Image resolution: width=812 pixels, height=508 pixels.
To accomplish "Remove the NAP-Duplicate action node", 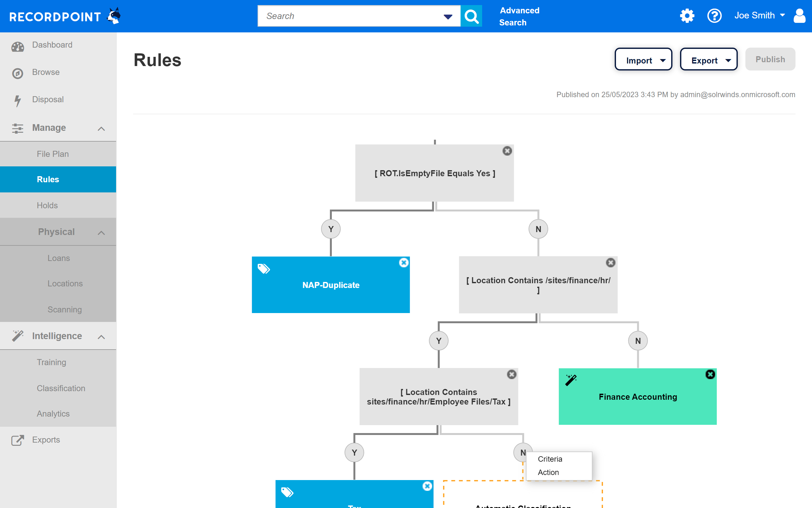I will coord(404,263).
